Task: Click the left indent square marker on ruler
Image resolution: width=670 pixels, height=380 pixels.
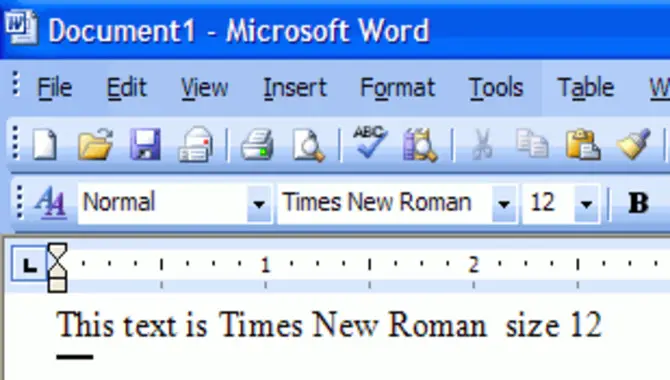Action: coord(57,285)
